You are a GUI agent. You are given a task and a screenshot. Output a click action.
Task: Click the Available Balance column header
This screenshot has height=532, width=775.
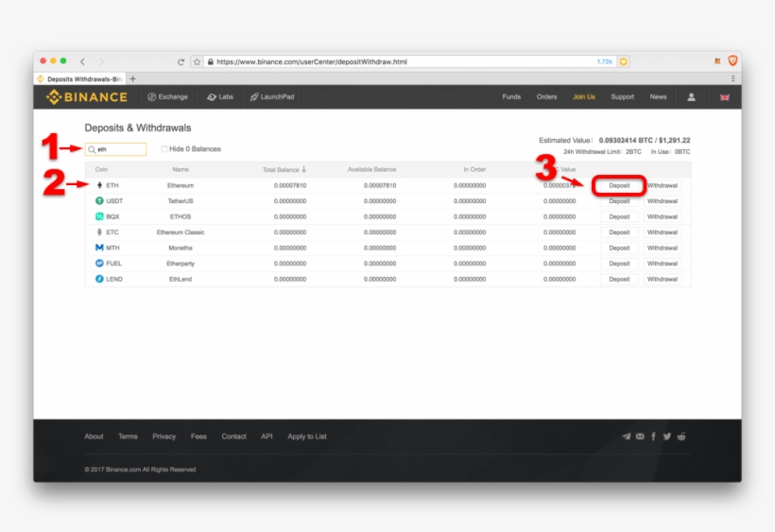pyautogui.click(x=371, y=169)
